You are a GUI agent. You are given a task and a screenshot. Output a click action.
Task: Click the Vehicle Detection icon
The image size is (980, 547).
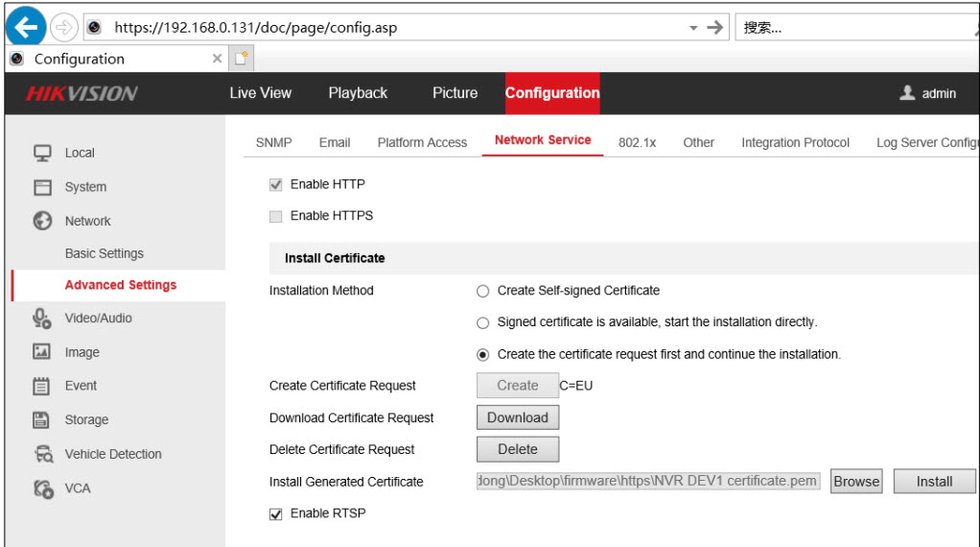(x=42, y=454)
